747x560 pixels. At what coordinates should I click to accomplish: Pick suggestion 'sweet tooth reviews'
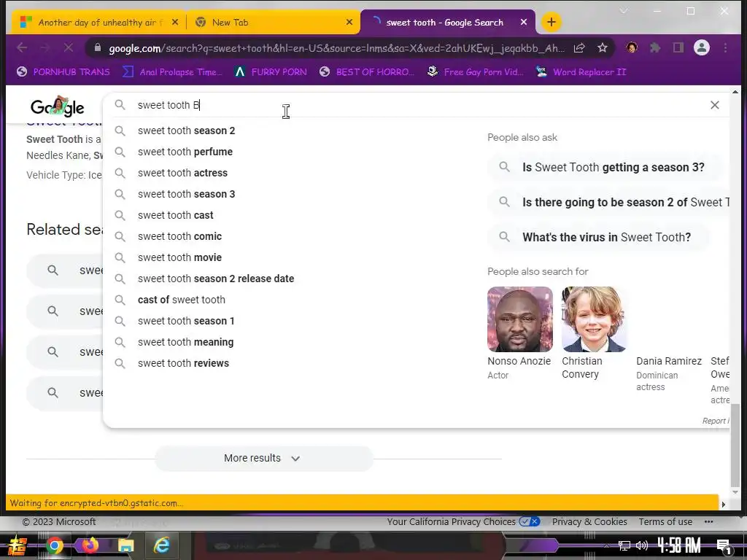(183, 363)
